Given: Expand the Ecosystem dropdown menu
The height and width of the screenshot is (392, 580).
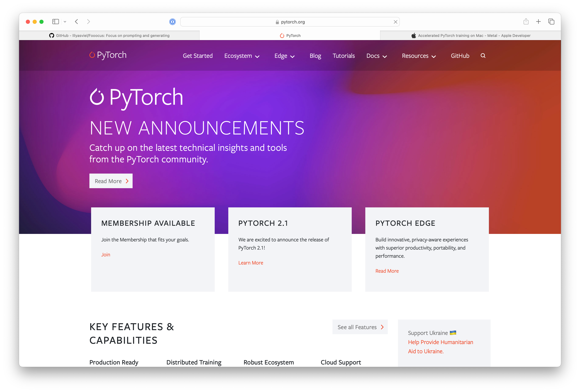Looking at the screenshot, I should pos(242,56).
